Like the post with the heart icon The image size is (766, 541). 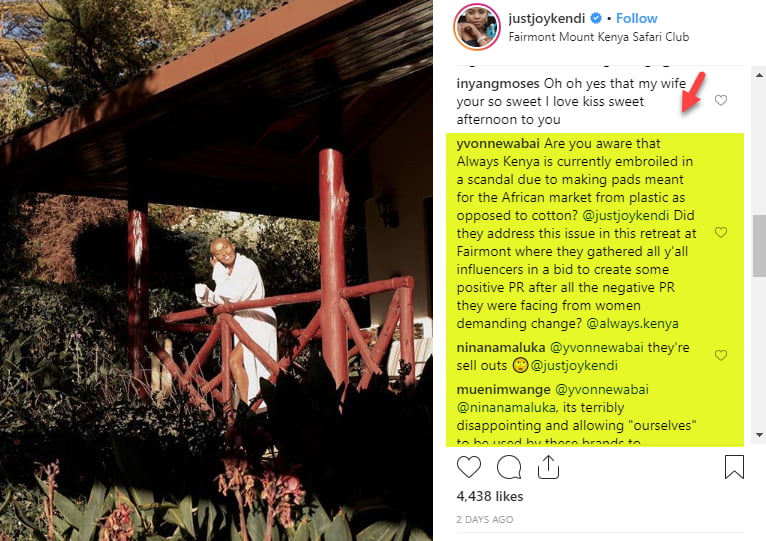click(x=468, y=467)
